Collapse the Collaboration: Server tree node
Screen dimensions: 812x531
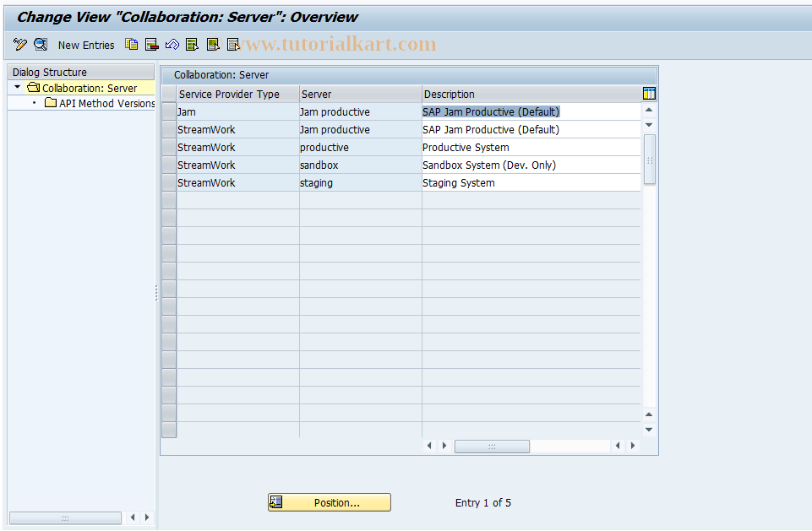pyautogui.click(x=18, y=87)
